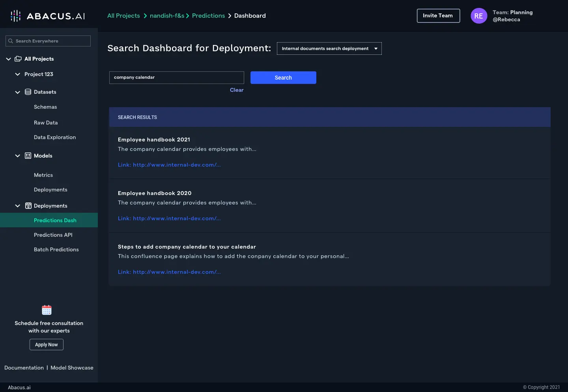Clear the search query
This screenshot has height=392, width=568.
point(236,90)
